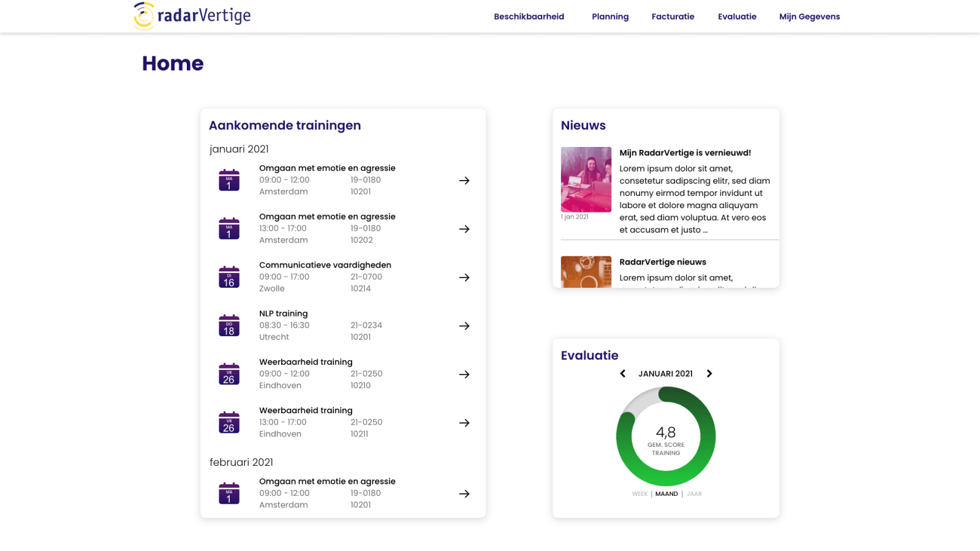Select the Maand evaluation period
980x551 pixels.
click(x=666, y=494)
